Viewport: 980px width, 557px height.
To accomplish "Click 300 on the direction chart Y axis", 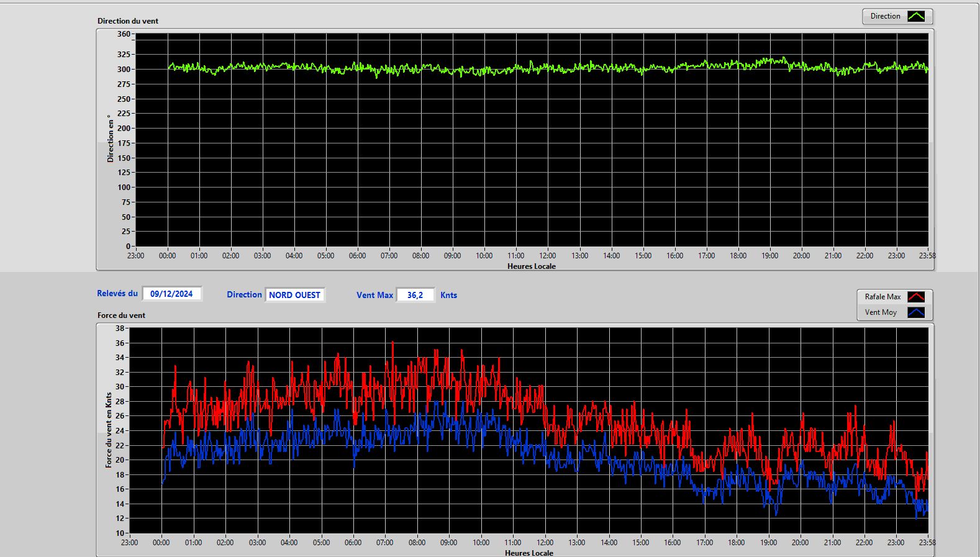I will [124, 70].
